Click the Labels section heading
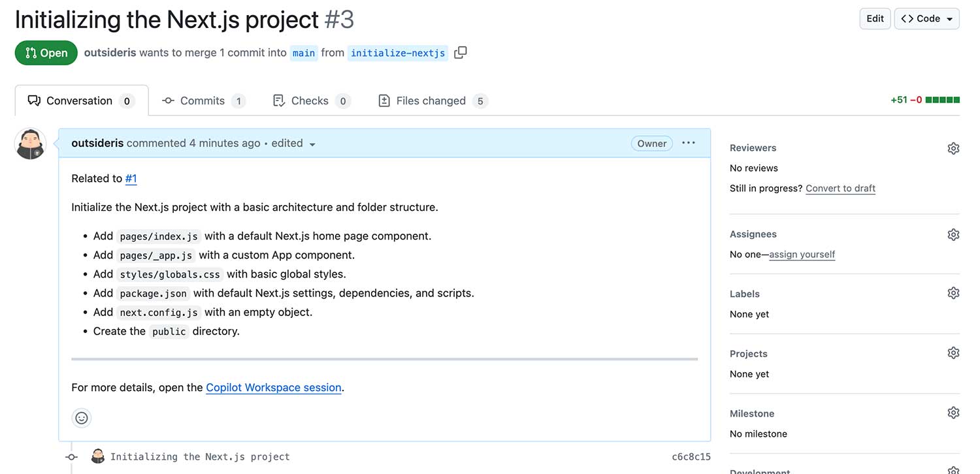The width and height of the screenshot is (980, 474). (745, 294)
